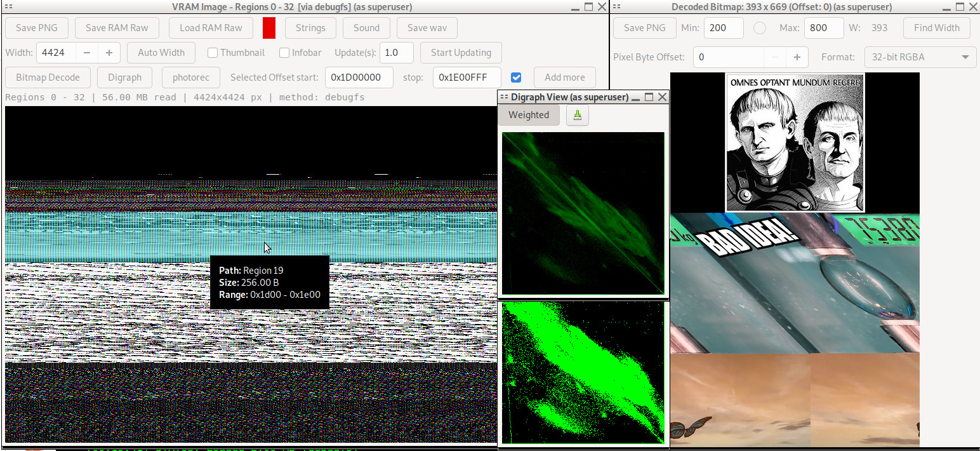Click the Bitmap Decode button
Image resolution: width=980 pixels, height=451 pixels.
click(x=48, y=77)
